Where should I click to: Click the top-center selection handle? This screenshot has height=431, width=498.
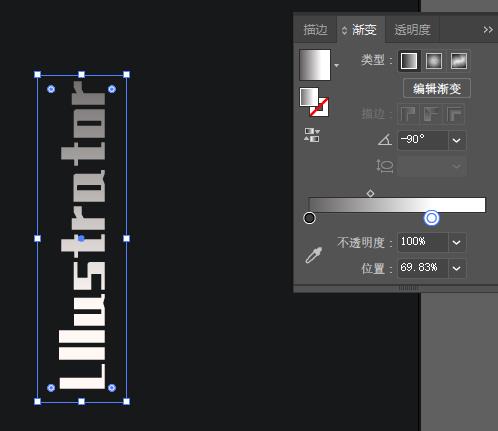click(x=81, y=74)
